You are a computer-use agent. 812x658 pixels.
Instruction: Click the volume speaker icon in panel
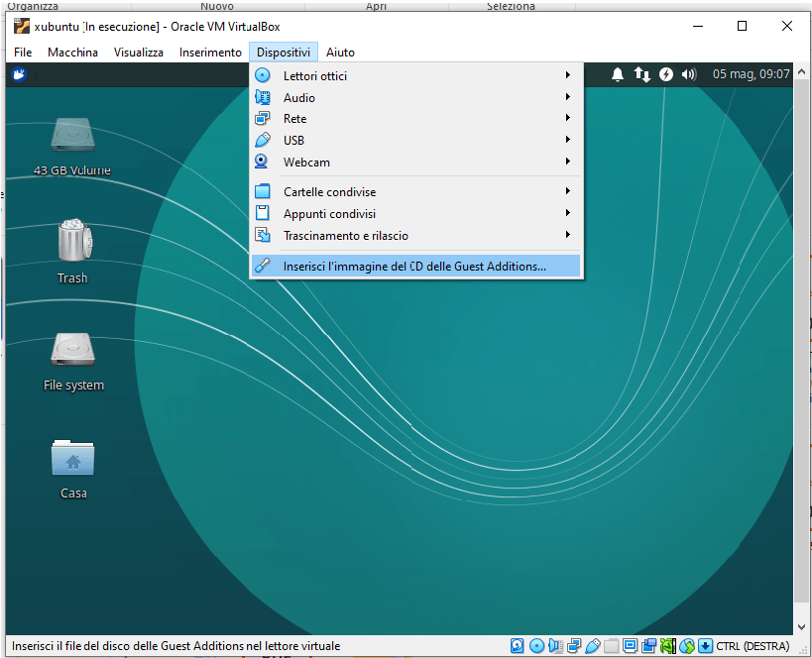coord(689,74)
